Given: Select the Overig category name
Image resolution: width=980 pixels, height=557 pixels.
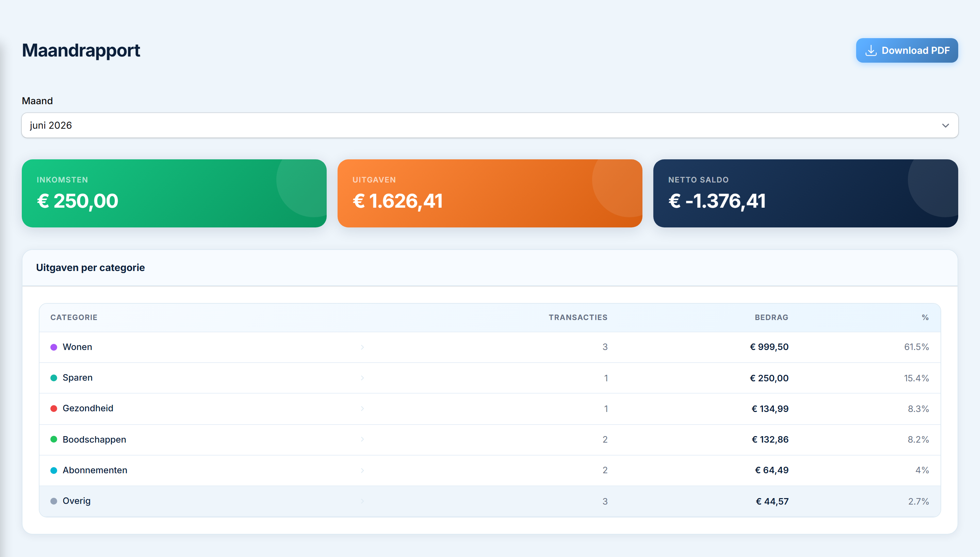Looking at the screenshot, I should tap(77, 501).
